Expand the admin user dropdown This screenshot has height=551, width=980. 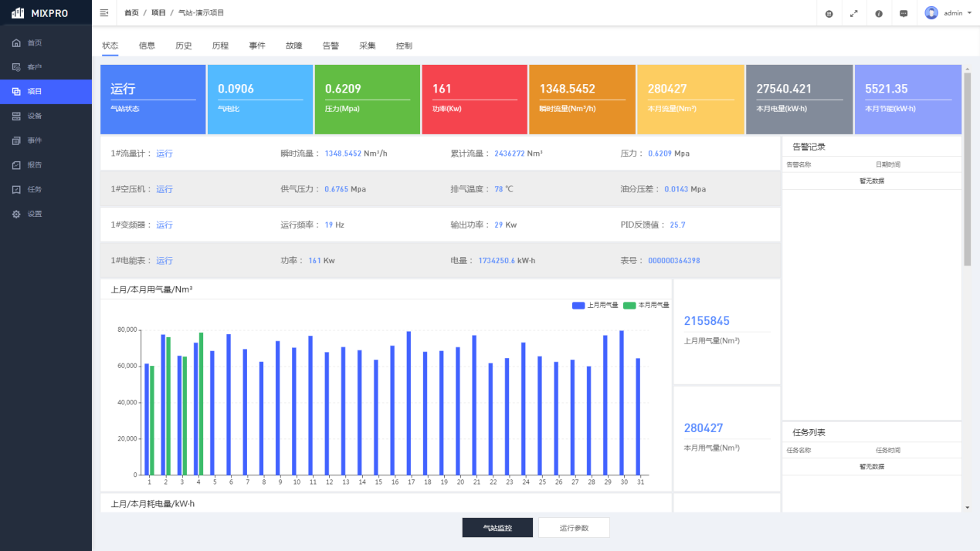click(948, 13)
